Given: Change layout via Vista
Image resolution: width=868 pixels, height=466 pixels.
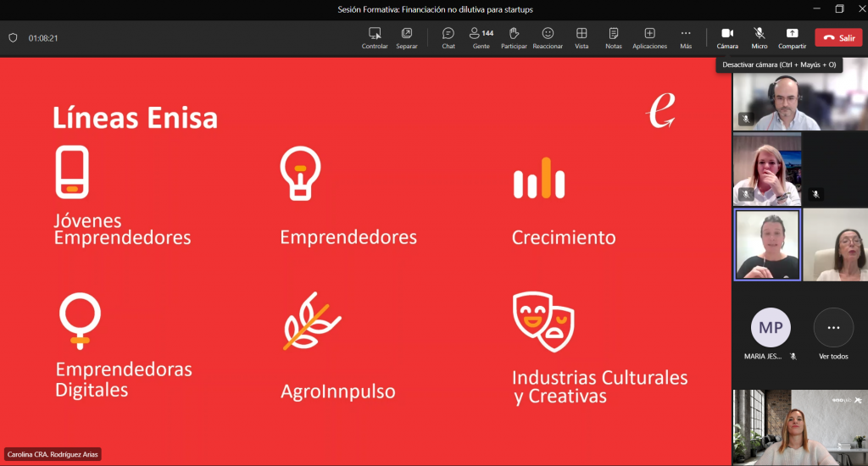Looking at the screenshot, I should [581, 38].
